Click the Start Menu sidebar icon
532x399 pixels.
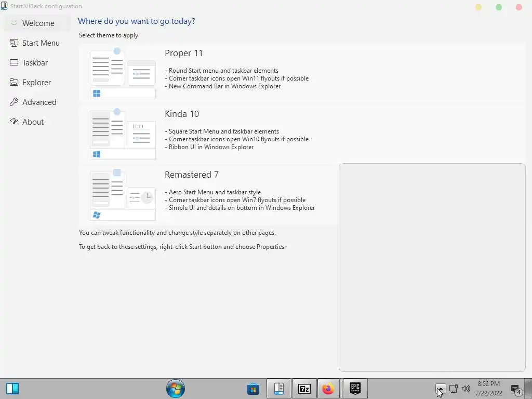coord(14,43)
